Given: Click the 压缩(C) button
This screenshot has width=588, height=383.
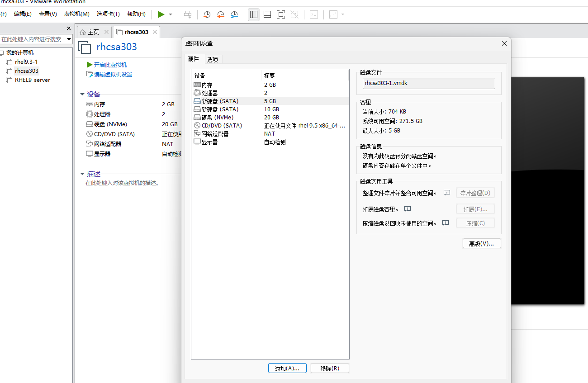Looking at the screenshot, I should coord(475,223).
